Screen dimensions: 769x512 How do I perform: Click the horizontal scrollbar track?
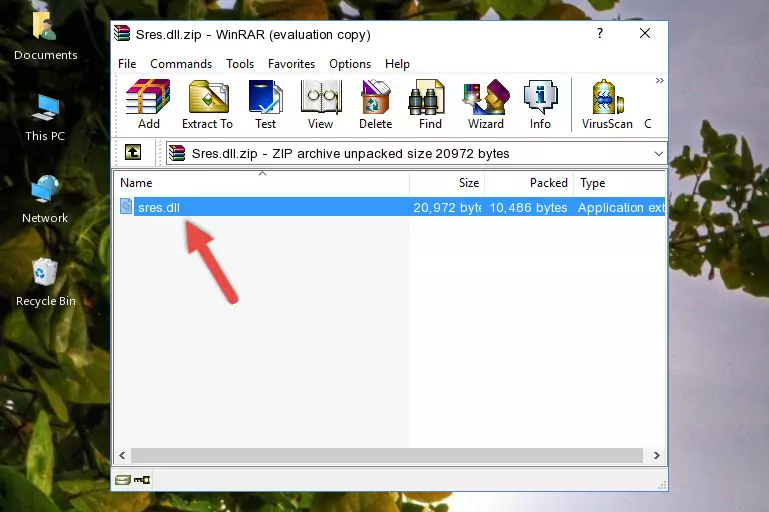(x=387, y=456)
